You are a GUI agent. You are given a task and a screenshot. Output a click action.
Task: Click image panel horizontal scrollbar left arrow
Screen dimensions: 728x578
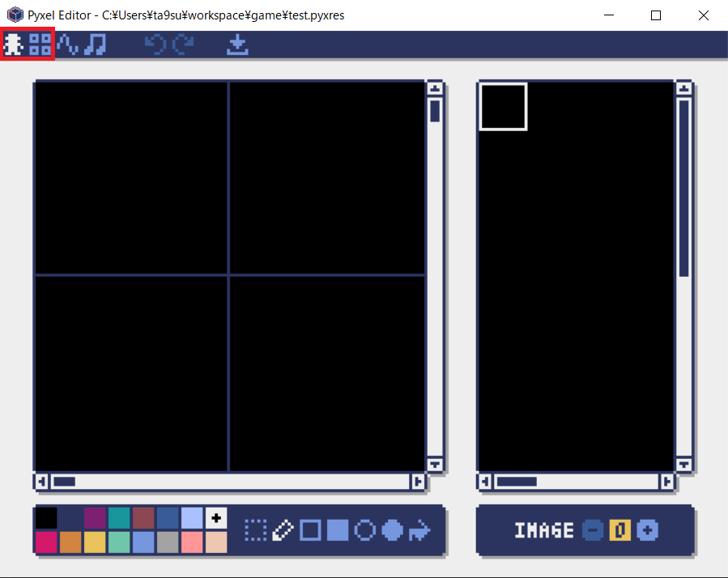(485, 482)
